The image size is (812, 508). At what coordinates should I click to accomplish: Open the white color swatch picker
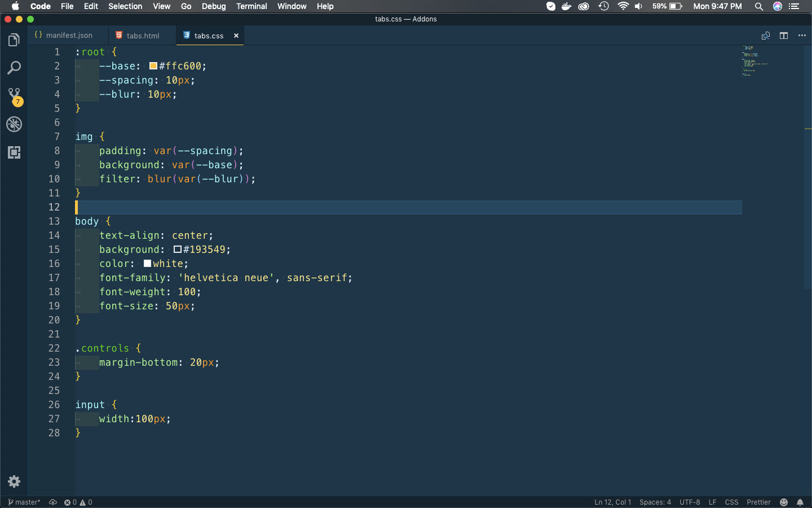(x=147, y=264)
